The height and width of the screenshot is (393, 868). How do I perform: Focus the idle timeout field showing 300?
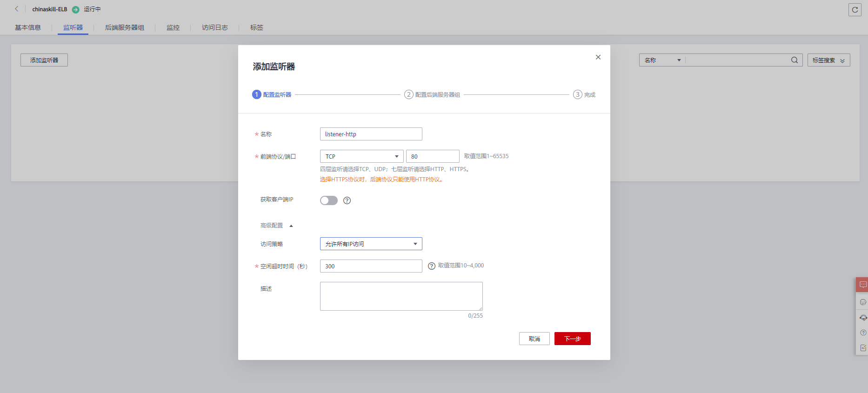(371, 266)
